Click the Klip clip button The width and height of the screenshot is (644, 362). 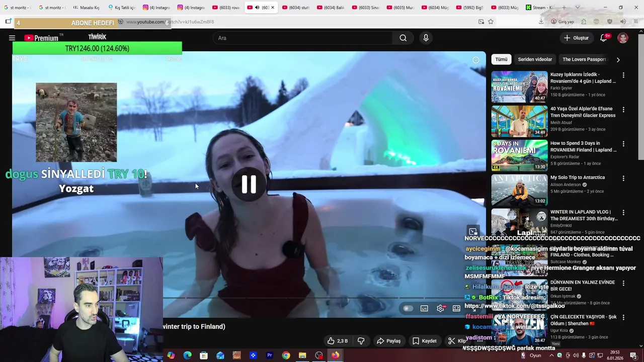coord(457,341)
